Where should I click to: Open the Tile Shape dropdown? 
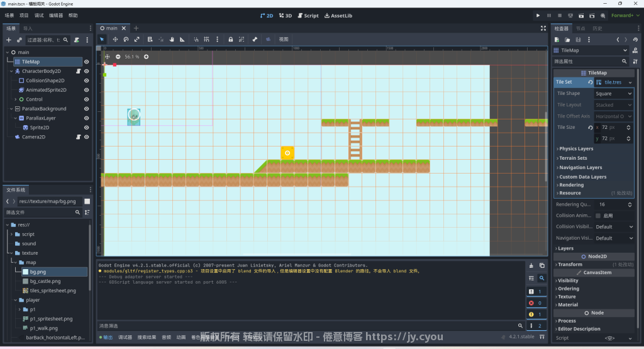point(613,94)
